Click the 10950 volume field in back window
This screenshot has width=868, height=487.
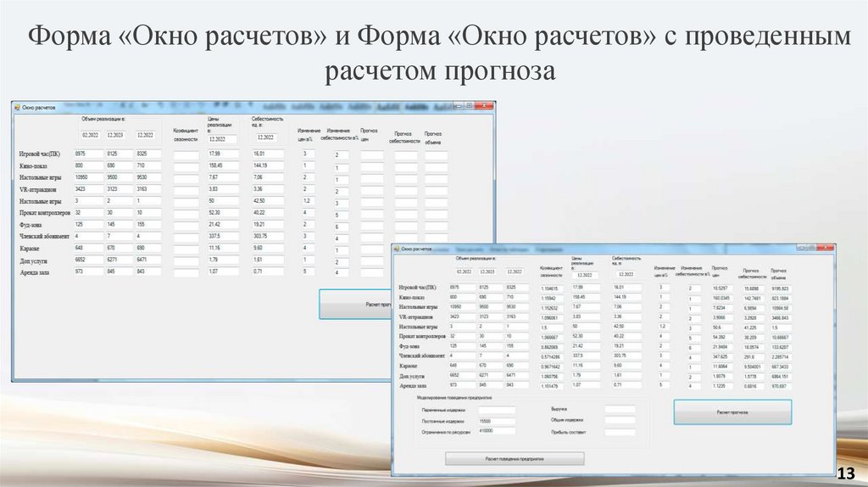coord(88,177)
